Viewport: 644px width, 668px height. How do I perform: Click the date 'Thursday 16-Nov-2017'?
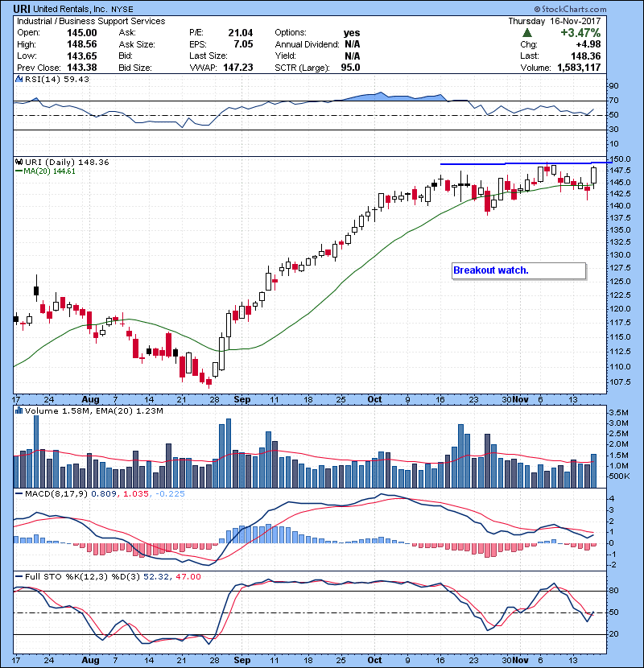(x=555, y=21)
